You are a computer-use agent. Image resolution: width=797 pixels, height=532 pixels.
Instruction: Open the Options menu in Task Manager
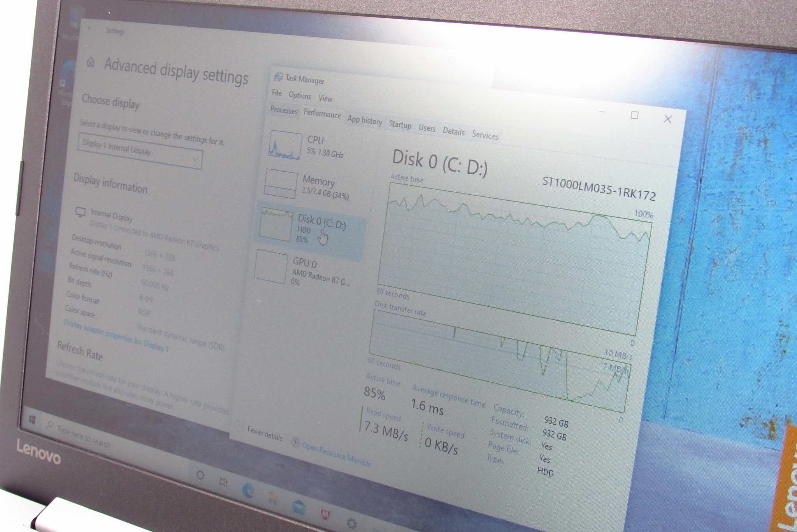[300, 96]
